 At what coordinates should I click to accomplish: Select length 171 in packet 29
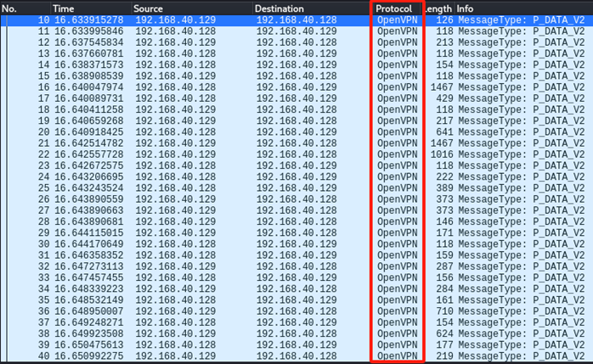click(x=444, y=233)
